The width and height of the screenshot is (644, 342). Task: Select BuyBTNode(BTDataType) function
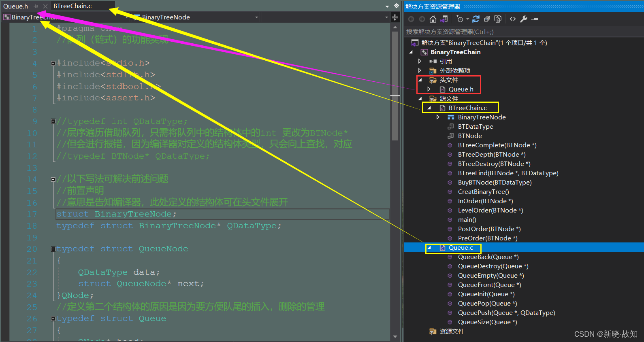(495, 183)
